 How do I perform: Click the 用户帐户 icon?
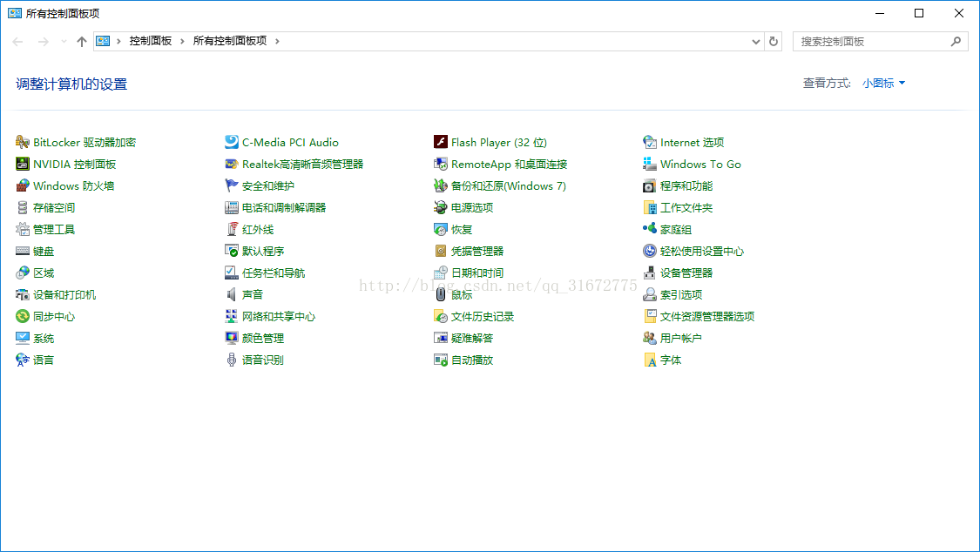(650, 339)
